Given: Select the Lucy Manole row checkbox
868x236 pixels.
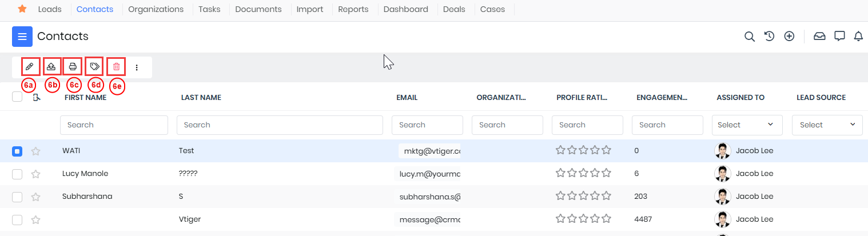Looking at the screenshot, I should [17, 174].
